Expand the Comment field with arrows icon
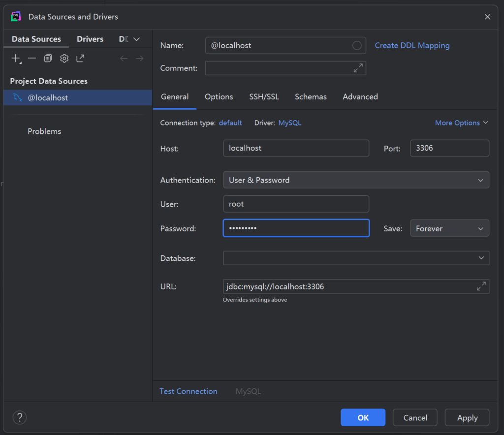 point(358,68)
